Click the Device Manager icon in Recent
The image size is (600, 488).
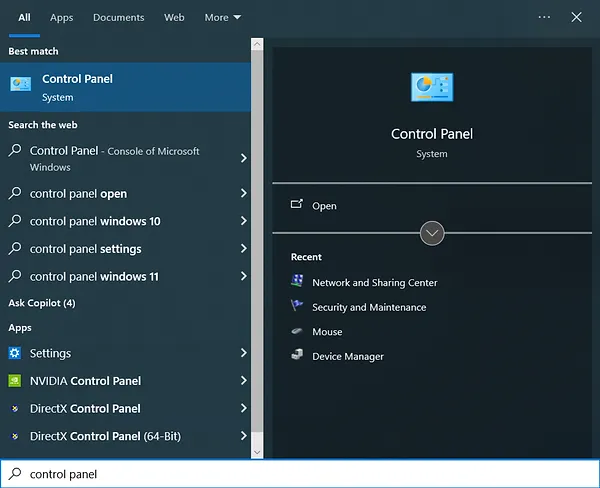(x=297, y=355)
